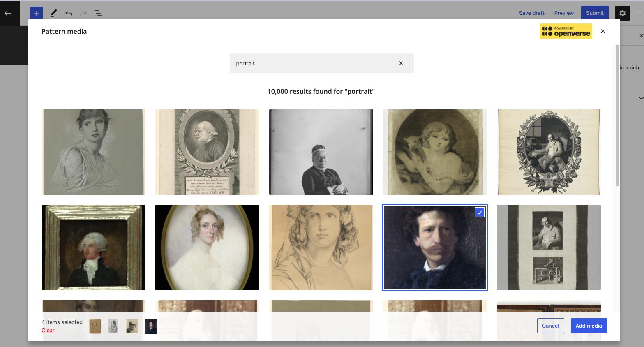This screenshot has height=347, width=644.
Task: Select the black-and-white seated elderly woman photo
Action: (x=321, y=152)
